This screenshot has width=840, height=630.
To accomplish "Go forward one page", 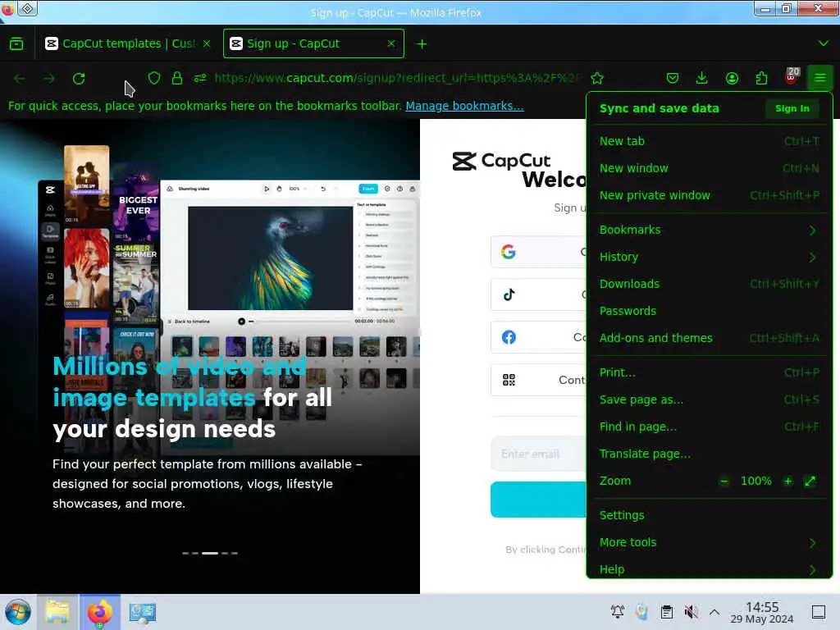I will point(49,79).
